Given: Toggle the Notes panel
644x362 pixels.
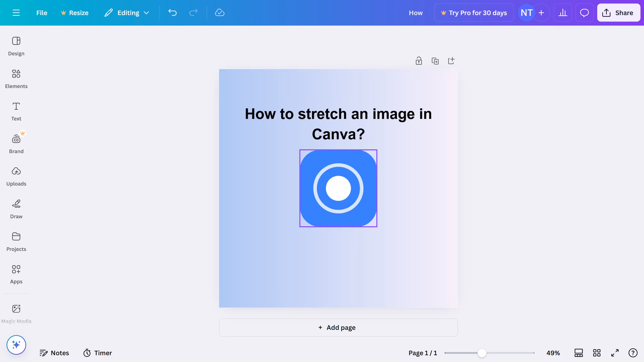Looking at the screenshot, I should pyautogui.click(x=54, y=353).
